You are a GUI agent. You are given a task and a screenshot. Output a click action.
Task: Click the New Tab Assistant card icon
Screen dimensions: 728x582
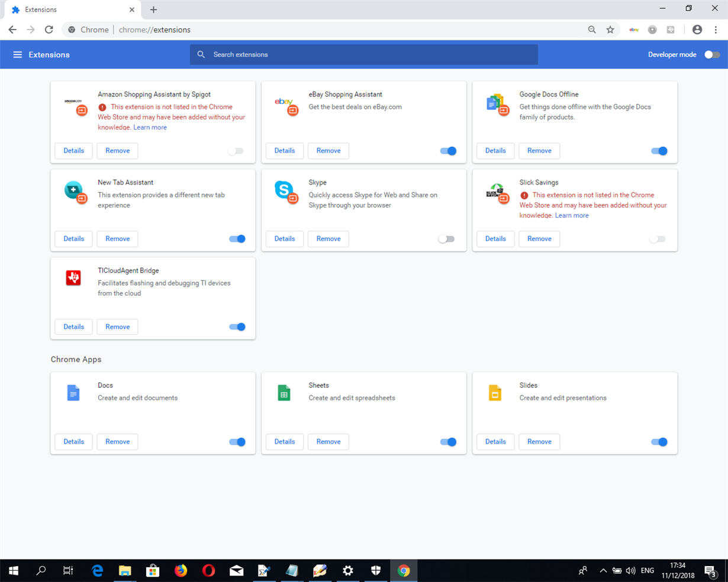tap(75, 192)
